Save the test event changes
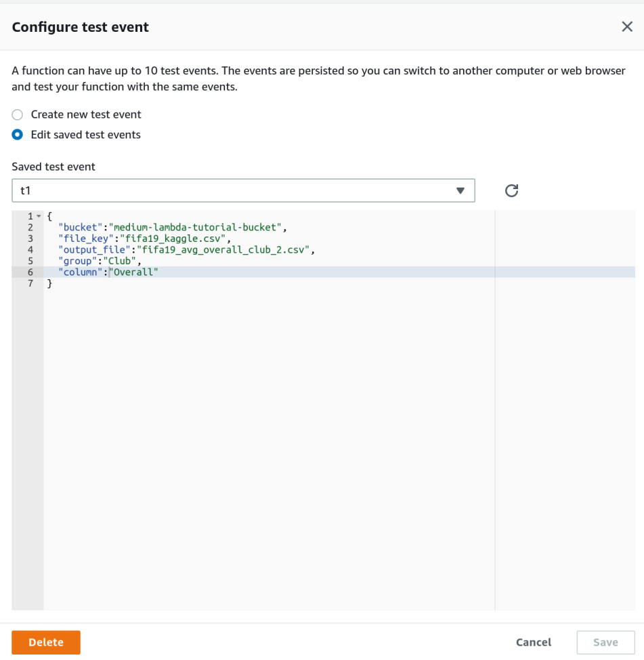The width and height of the screenshot is (644, 660). tap(605, 642)
